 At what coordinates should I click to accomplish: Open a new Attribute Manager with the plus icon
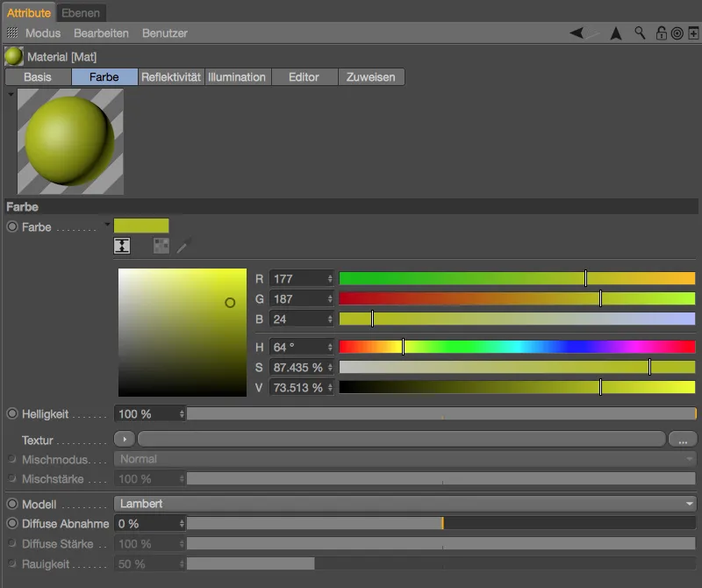[x=691, y=32]
